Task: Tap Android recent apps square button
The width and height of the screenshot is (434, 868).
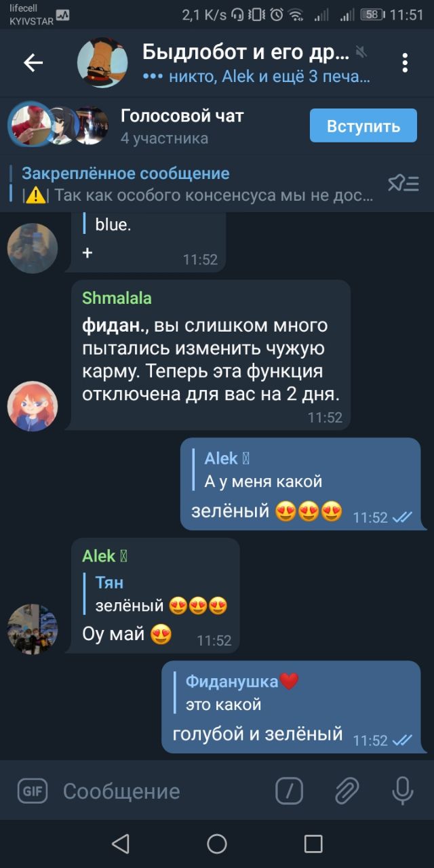Action: (313, 844)
